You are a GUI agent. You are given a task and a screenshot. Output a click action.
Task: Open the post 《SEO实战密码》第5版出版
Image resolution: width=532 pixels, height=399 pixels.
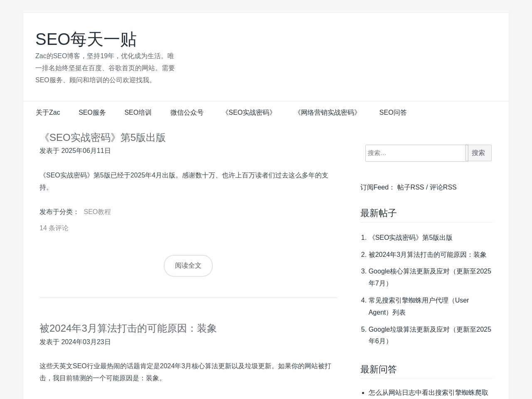pos(103,138)
